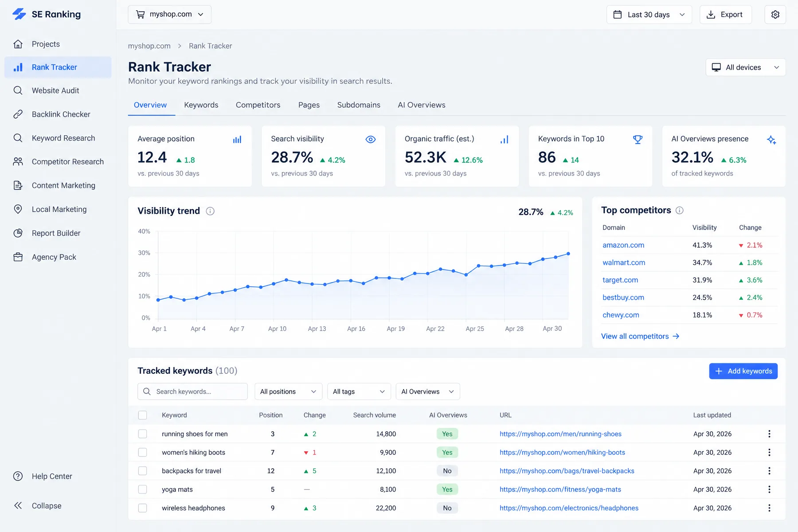Select the Overview tab
Image resolution: width=798 pixels, height=532 pixels.
click(x=150, y=105)
